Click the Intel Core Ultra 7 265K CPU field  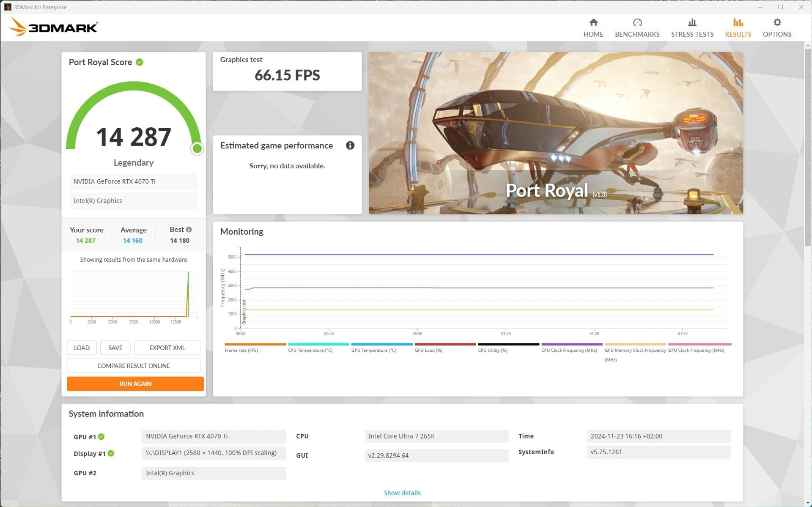(x=436, y=436)
